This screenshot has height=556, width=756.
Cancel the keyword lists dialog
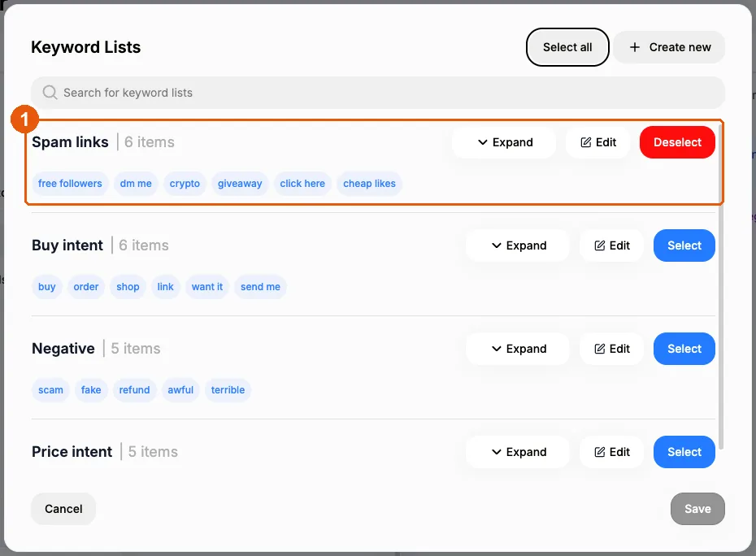click(63, 509)
